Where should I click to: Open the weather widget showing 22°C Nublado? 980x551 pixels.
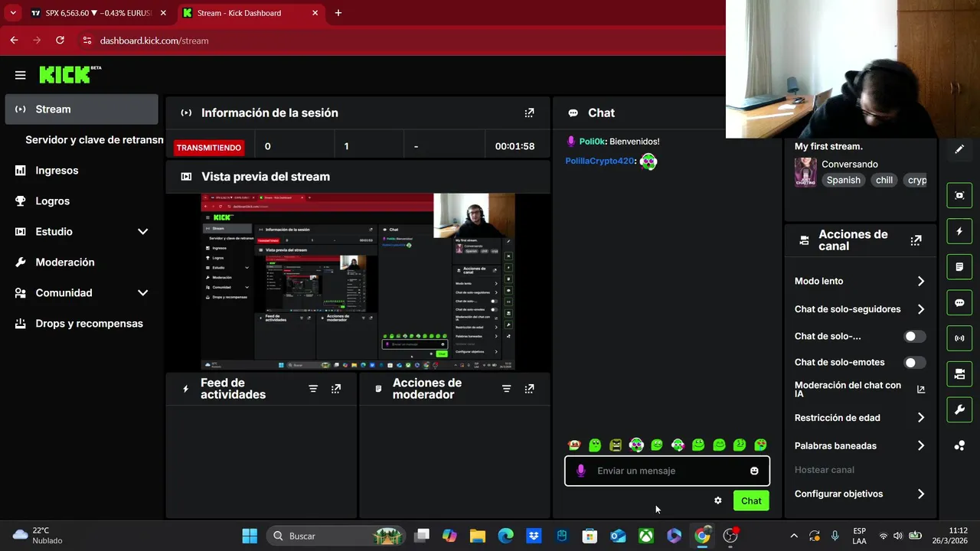tap(38, 536)
